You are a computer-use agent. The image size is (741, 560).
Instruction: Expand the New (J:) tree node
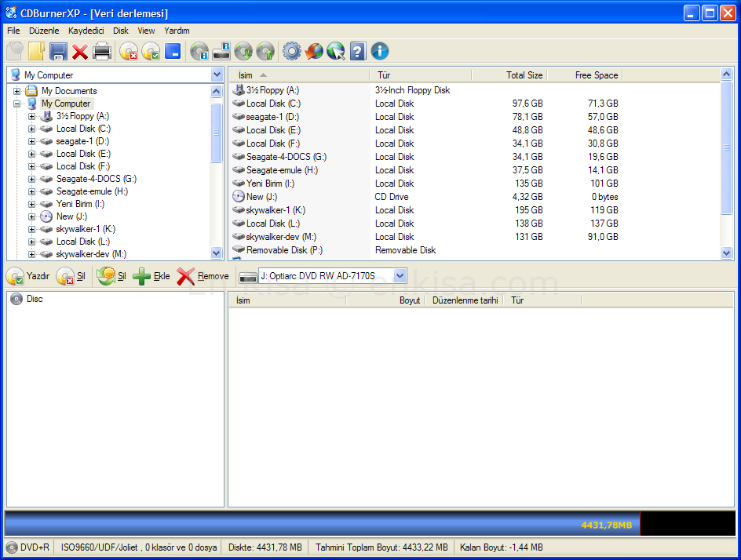[31, 216]
